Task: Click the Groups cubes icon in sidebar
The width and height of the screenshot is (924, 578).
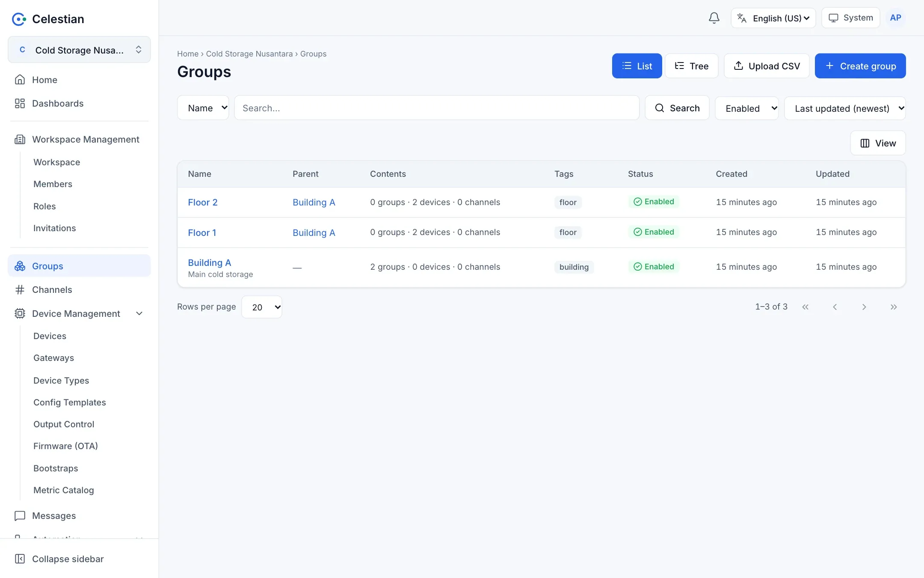Action: 20,266
